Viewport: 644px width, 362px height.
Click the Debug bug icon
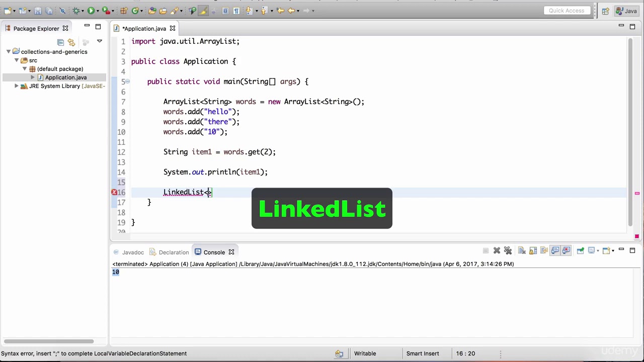(x=76, y=11)
